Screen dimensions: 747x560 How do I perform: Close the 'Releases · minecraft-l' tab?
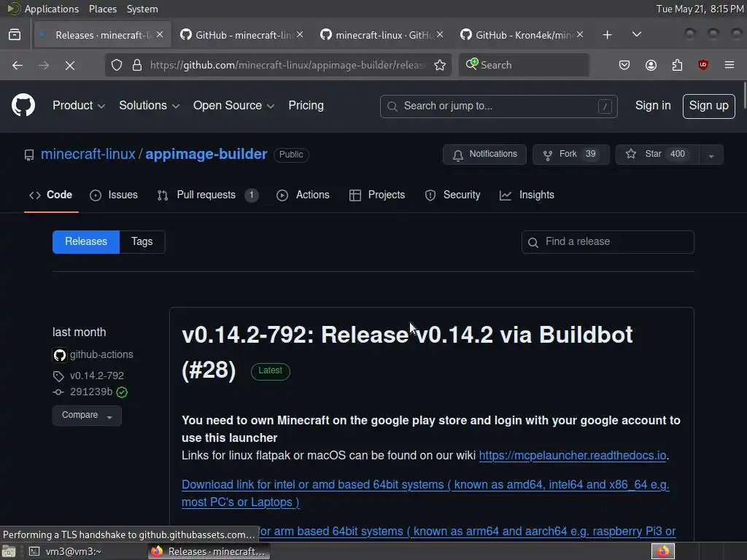point(160,35)
